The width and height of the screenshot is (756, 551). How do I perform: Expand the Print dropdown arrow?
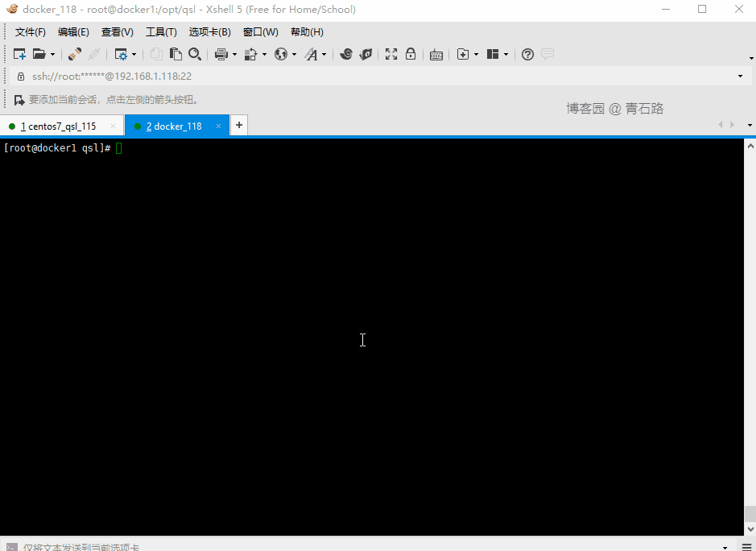point(235,55)
